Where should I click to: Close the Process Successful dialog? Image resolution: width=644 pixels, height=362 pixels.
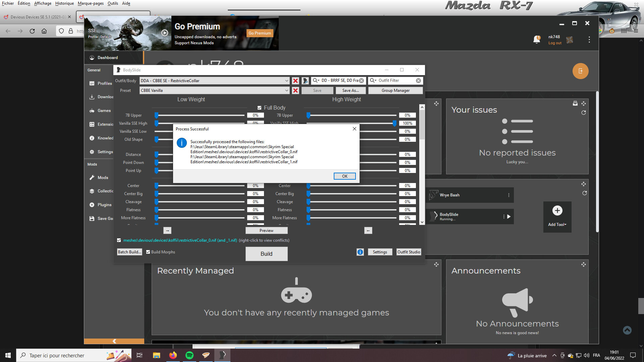[355, 129]
